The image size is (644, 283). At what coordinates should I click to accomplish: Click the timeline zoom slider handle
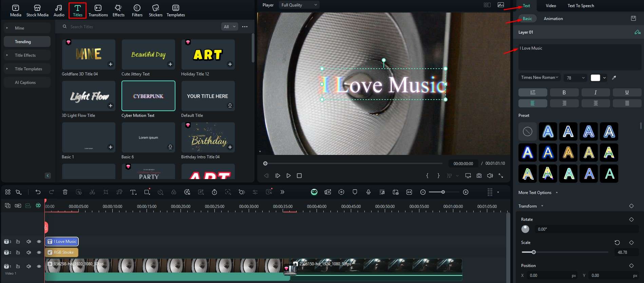[x=443, y=192]
